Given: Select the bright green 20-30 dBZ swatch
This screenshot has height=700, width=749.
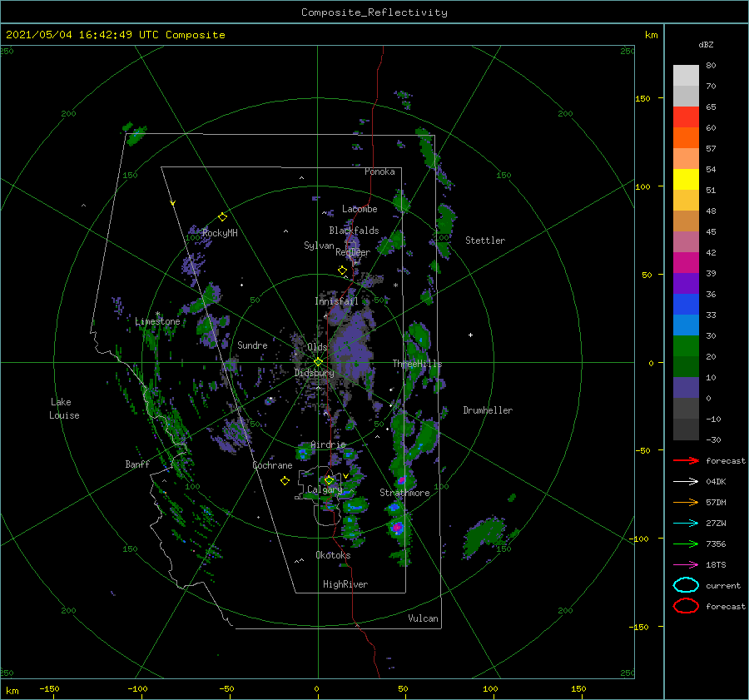Looking at the screenshot, I should click(x=686, y=346).
